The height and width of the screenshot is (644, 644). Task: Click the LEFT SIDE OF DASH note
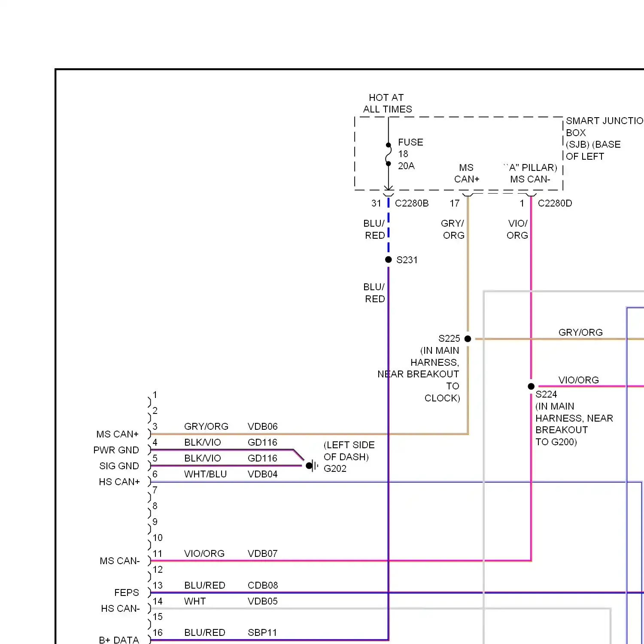(x=349, y=451)
